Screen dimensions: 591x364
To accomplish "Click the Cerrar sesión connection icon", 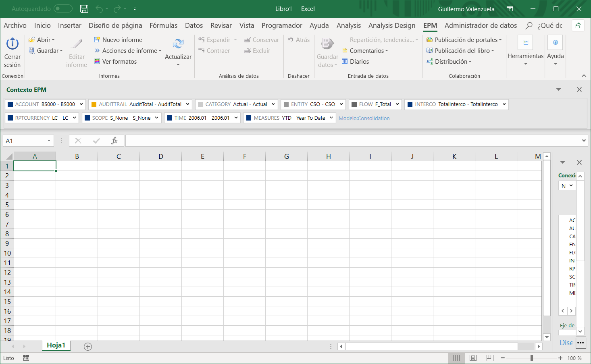I will click(12, 44).
